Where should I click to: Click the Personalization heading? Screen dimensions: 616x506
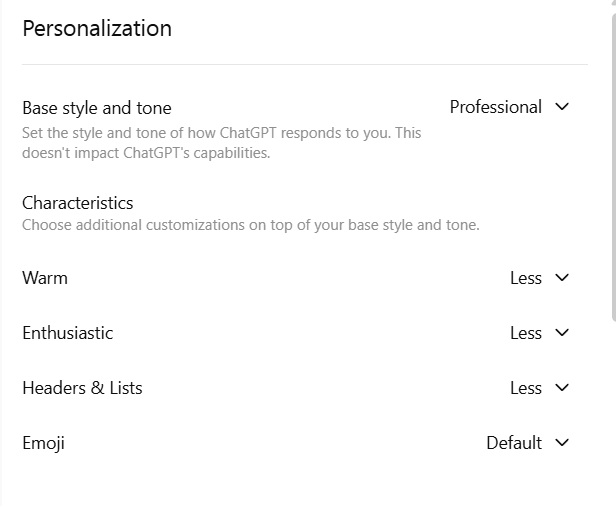97,28
